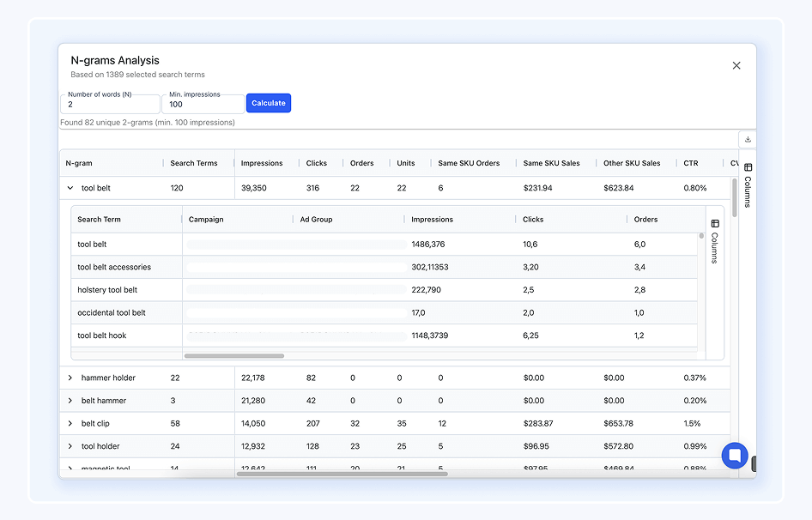Image resolution: width=812 pixels, height=520 pixels.
Task: Click the nested table horizontal scrollbar
Action: coord(233,355)
